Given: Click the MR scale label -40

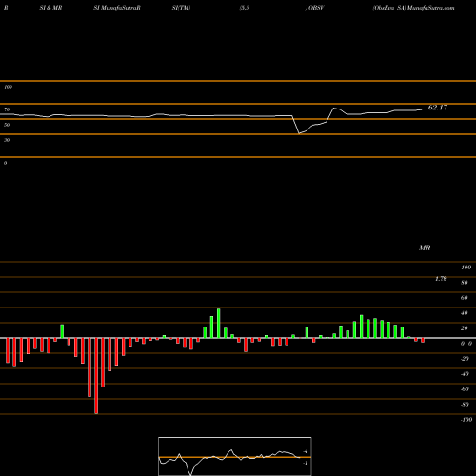Looking at the screenshot, I should (x=465, y=374).
